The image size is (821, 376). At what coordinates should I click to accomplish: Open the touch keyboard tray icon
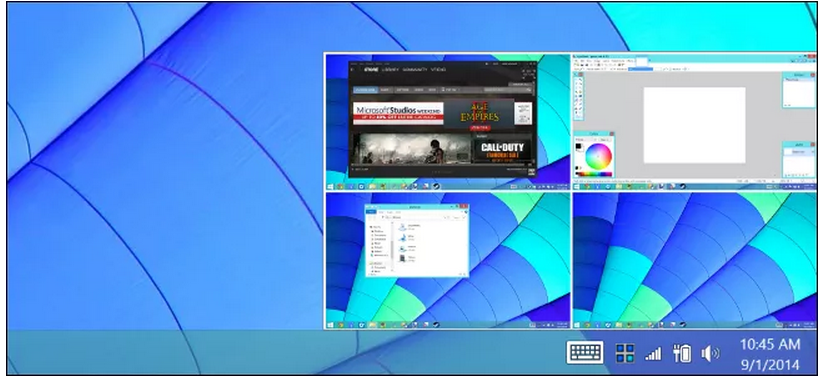[x=585, y=352]
